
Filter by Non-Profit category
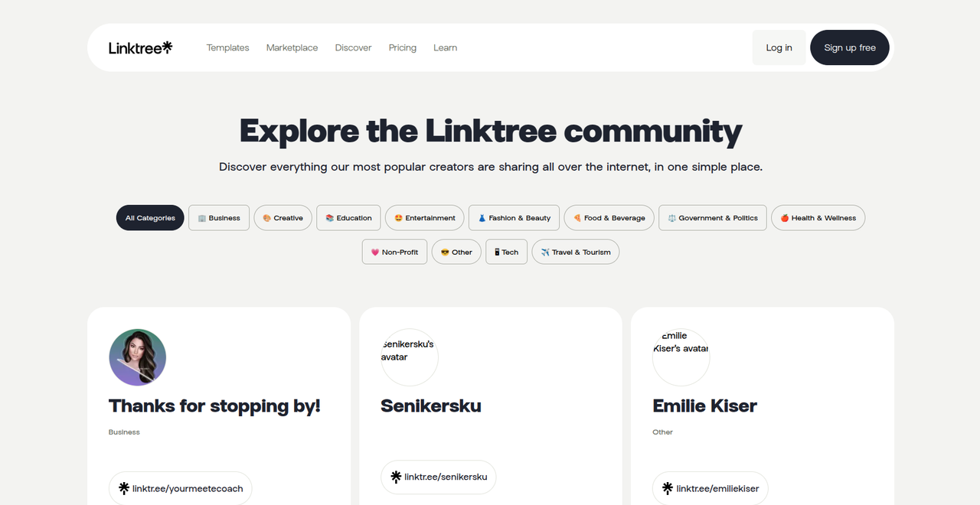394,252
